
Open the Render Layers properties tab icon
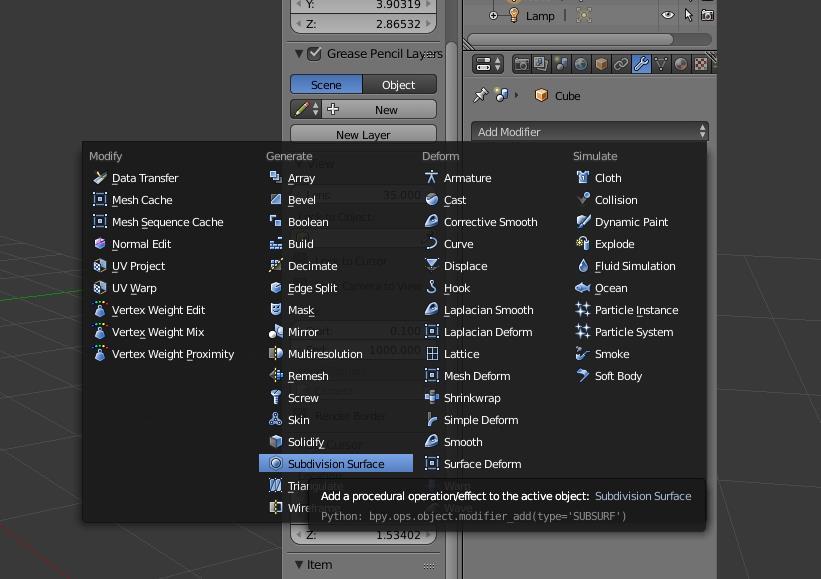(540, 64)
